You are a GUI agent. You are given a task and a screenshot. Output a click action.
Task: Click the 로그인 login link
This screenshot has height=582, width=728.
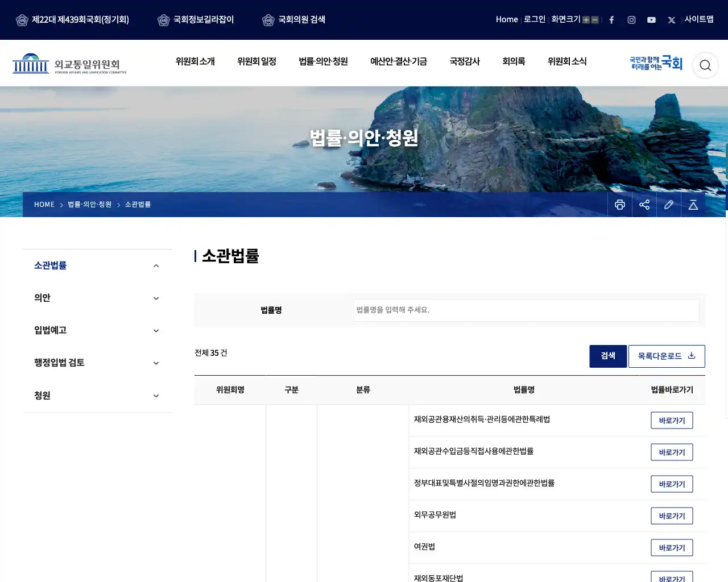[x=535, y=19]
